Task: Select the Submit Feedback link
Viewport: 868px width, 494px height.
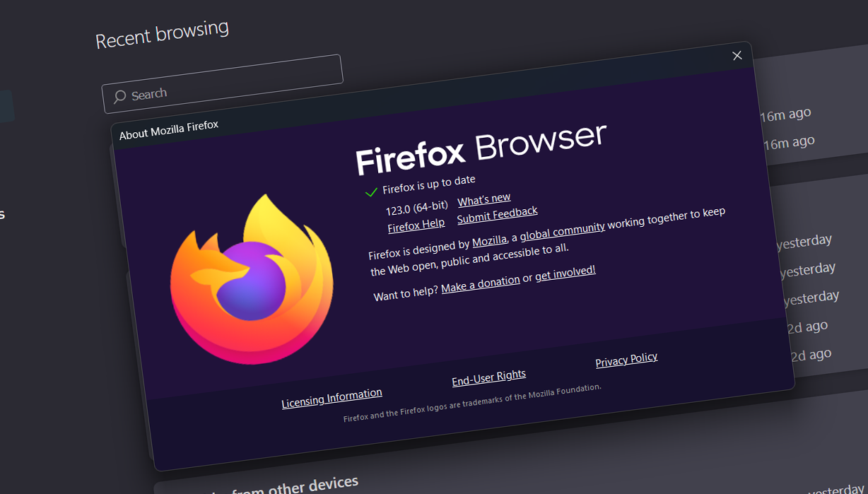Action: click(x=497, y=216)
